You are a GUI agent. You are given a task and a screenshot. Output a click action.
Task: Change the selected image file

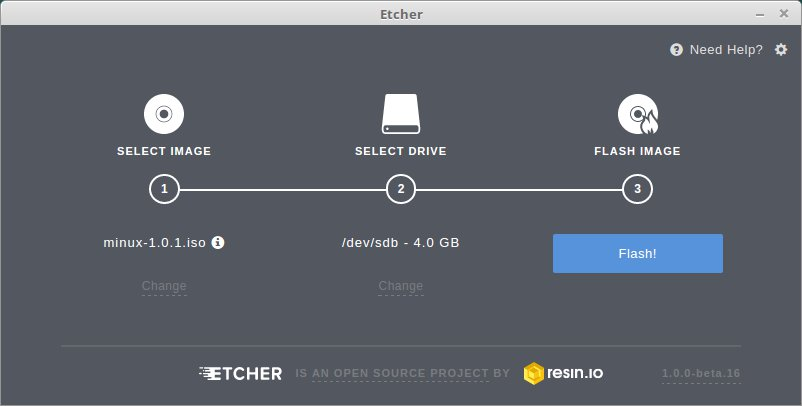click(164, 286)
